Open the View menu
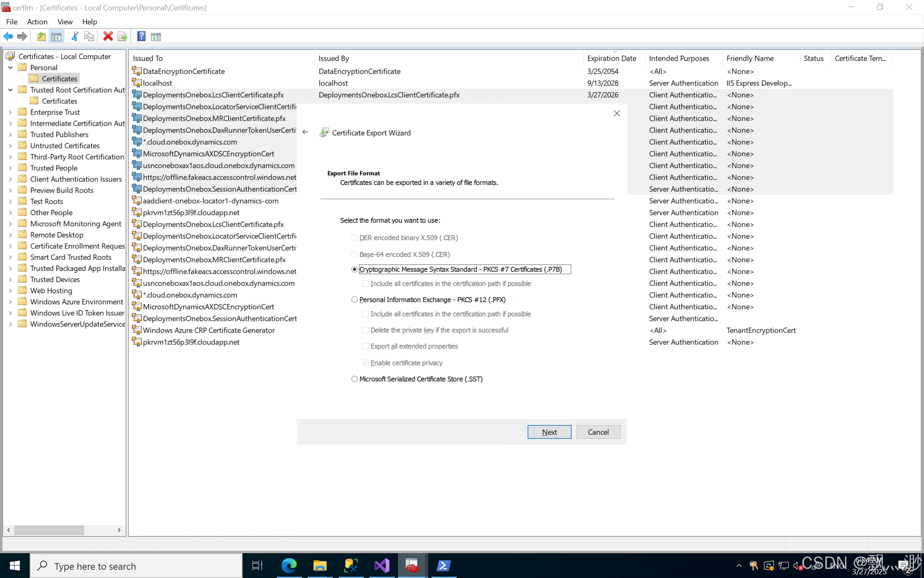 [65, 22]
